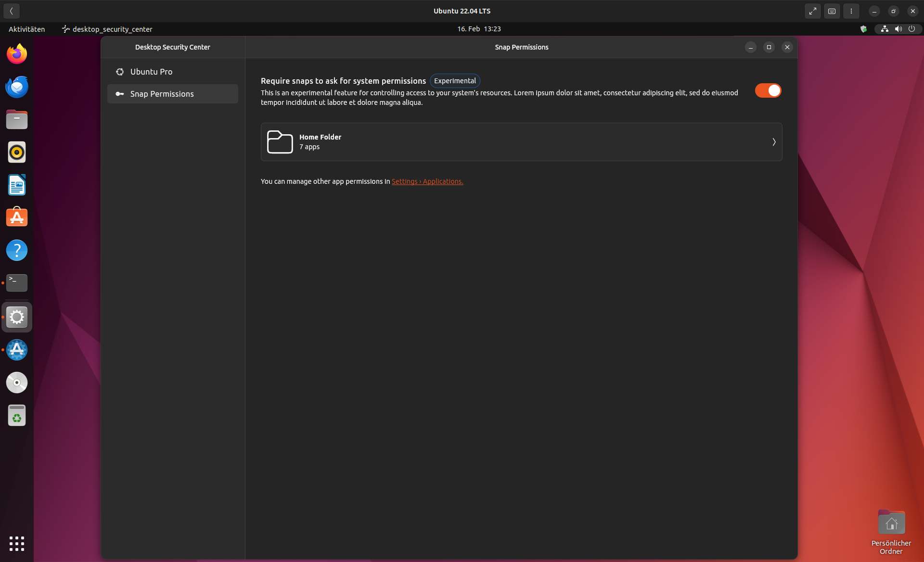Open the Files manager dock icon
Image resolution: width=924 pixels, height=562 pixels.
[17, 119]
